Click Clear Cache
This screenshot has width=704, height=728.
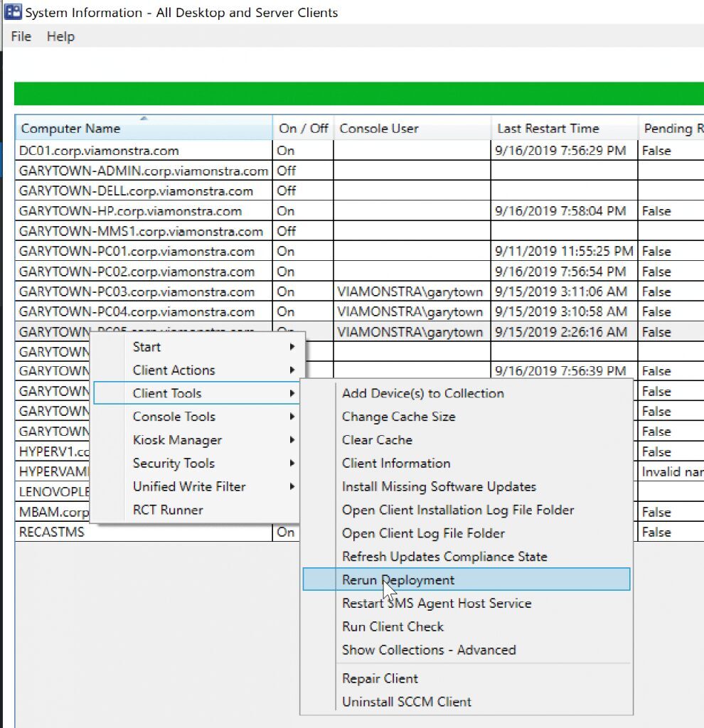376,439
